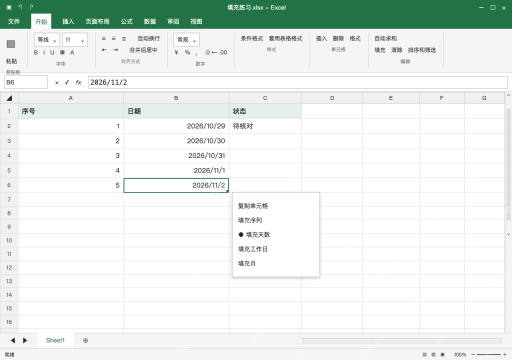Toggle italic I formatting
Image resolution: width=512 pixels, height=360 pixels.
(44, 52)
